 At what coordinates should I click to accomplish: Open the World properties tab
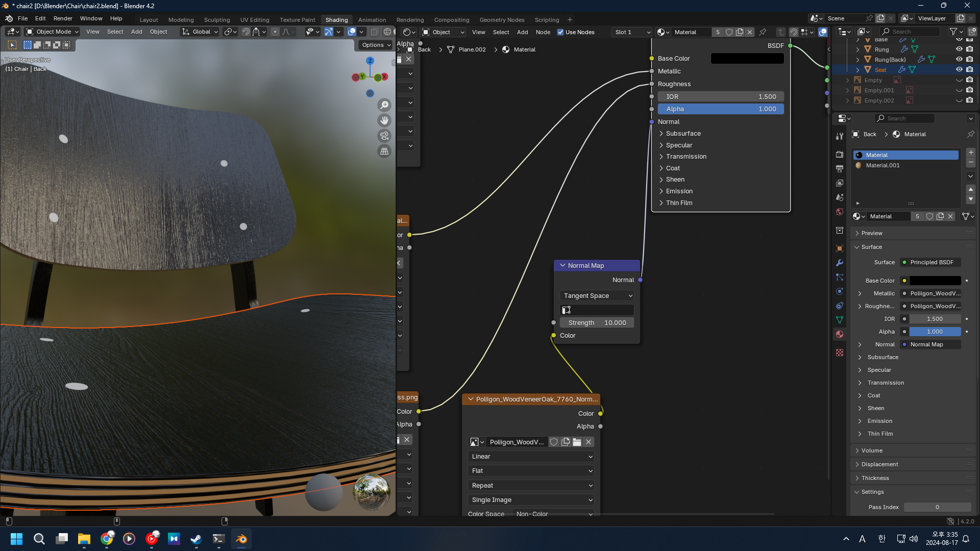click(x=840, y=211)
